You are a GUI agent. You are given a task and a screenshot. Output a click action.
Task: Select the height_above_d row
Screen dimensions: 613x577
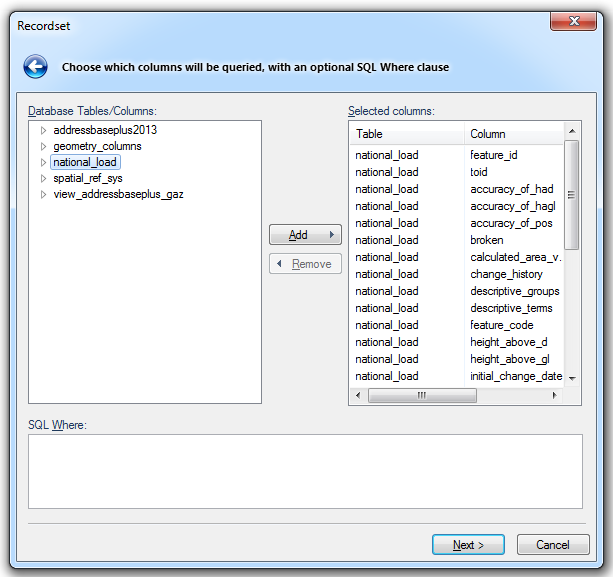(x=457, y=342)
